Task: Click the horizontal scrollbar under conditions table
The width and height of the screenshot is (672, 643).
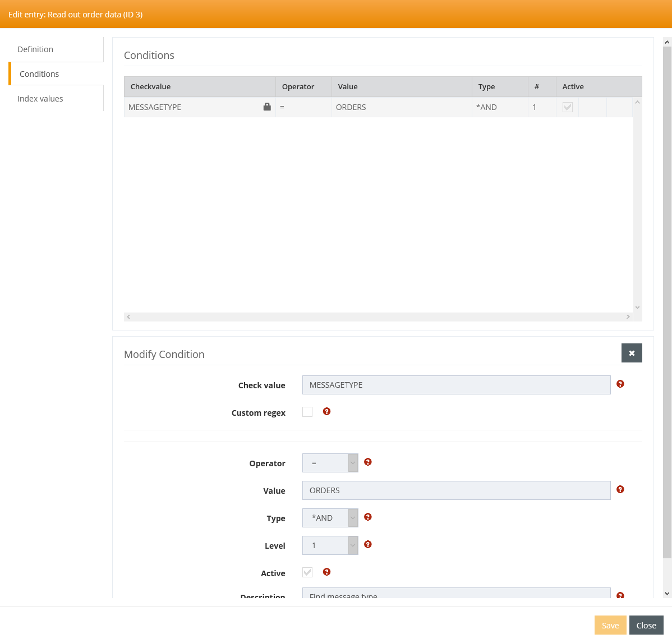Action: (378, 317)
